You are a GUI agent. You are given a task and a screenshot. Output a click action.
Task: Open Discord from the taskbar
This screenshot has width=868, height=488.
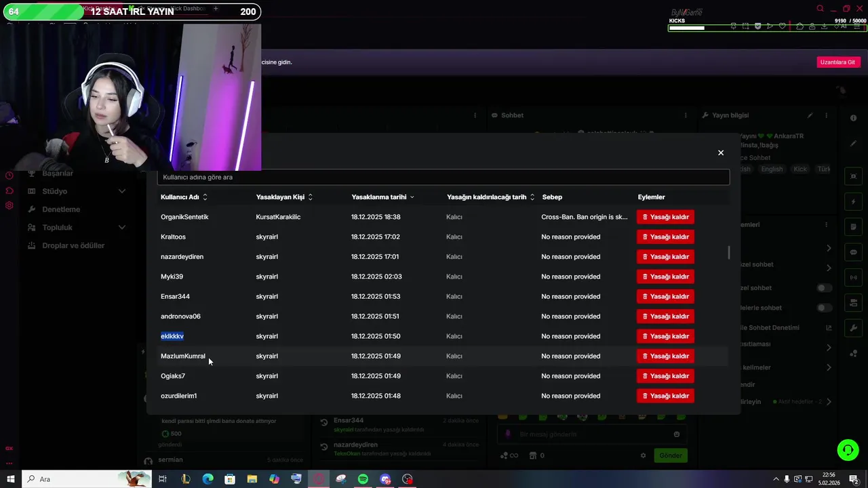coord(385,479)
